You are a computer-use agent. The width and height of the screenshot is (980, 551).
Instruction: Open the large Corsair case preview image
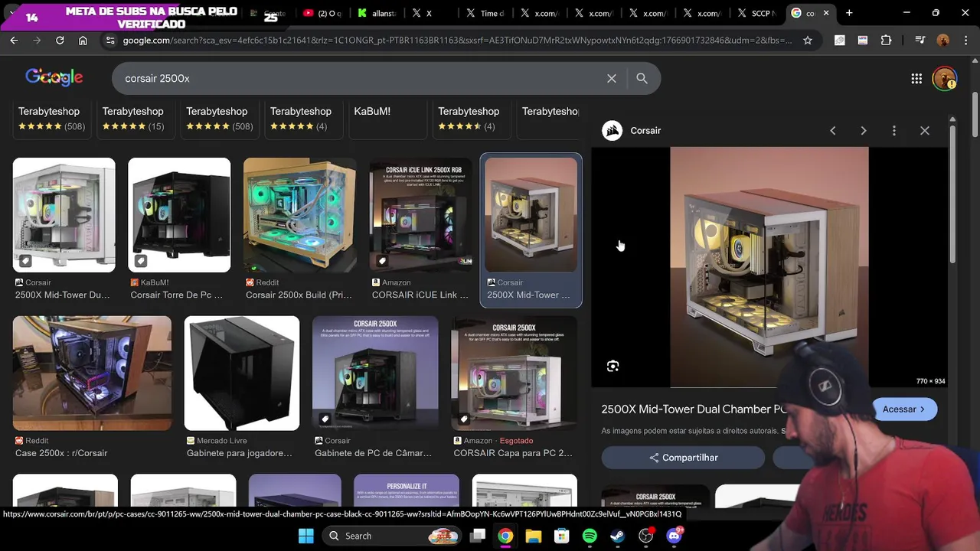click(x=769, y=267)
